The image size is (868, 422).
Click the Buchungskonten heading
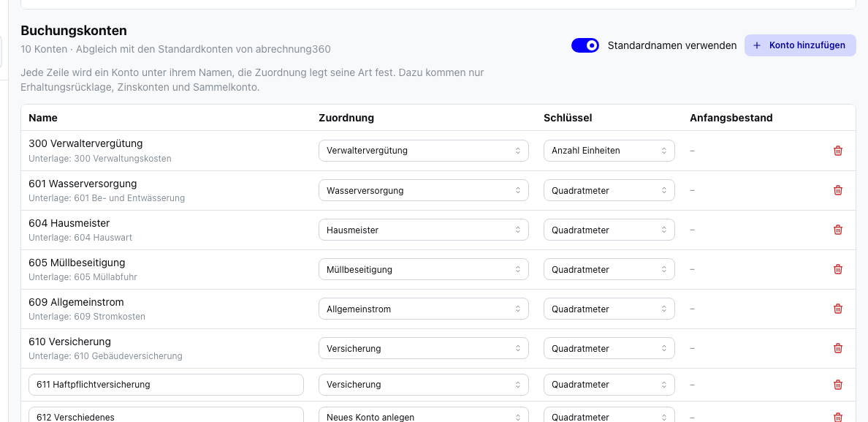point(74,31)
